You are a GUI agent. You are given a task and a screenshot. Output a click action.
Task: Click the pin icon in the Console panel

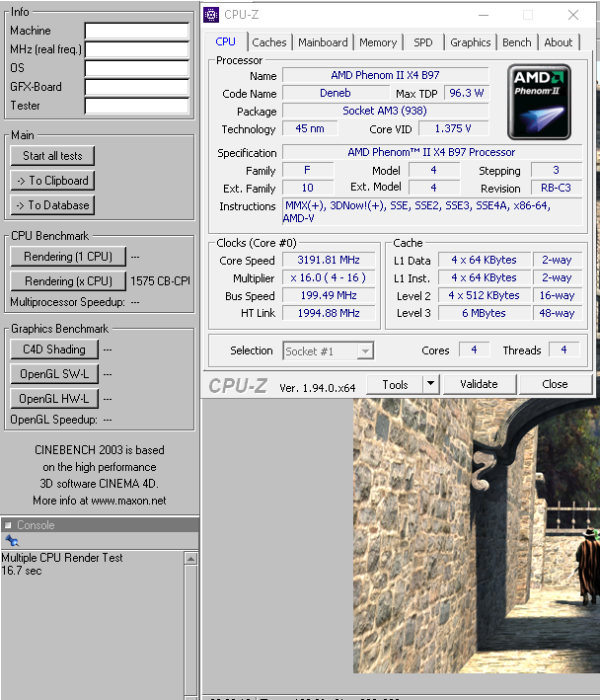(12, 541)
